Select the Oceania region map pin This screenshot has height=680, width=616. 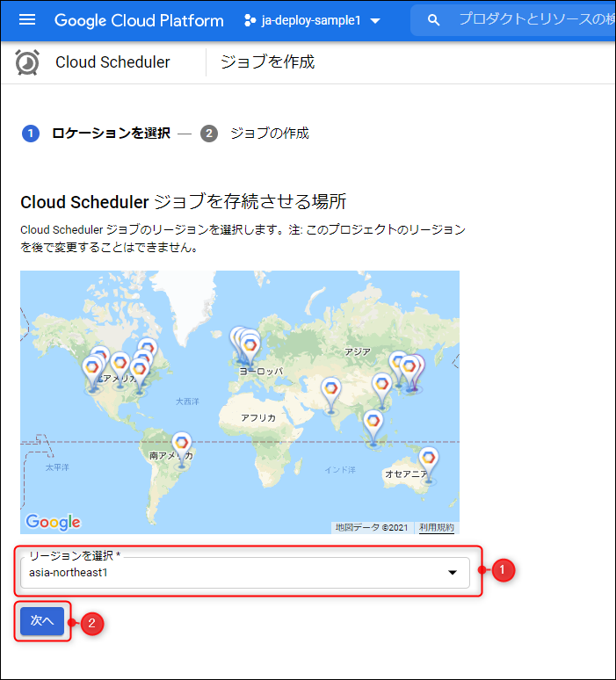428,459
